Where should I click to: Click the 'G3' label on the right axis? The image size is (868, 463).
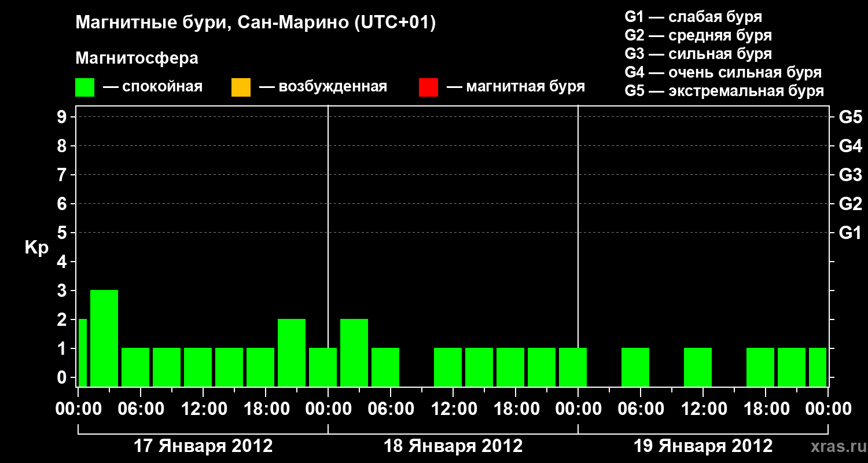click(851, 175)
